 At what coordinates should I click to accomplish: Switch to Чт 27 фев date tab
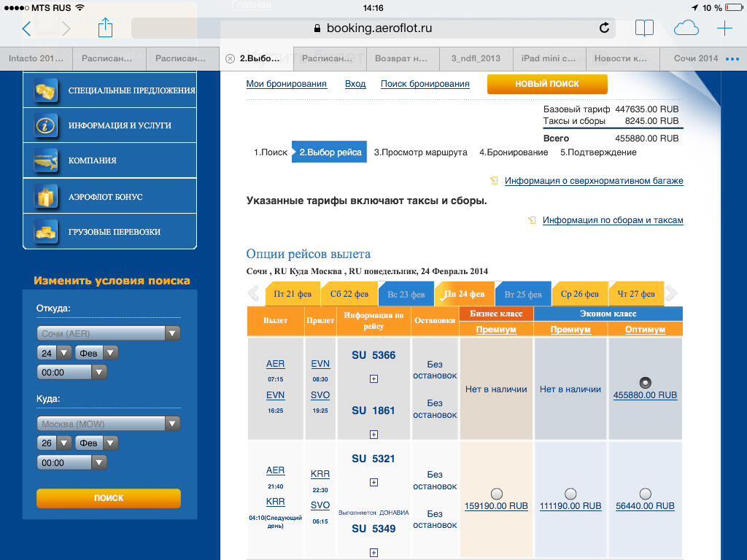(636, 294)
